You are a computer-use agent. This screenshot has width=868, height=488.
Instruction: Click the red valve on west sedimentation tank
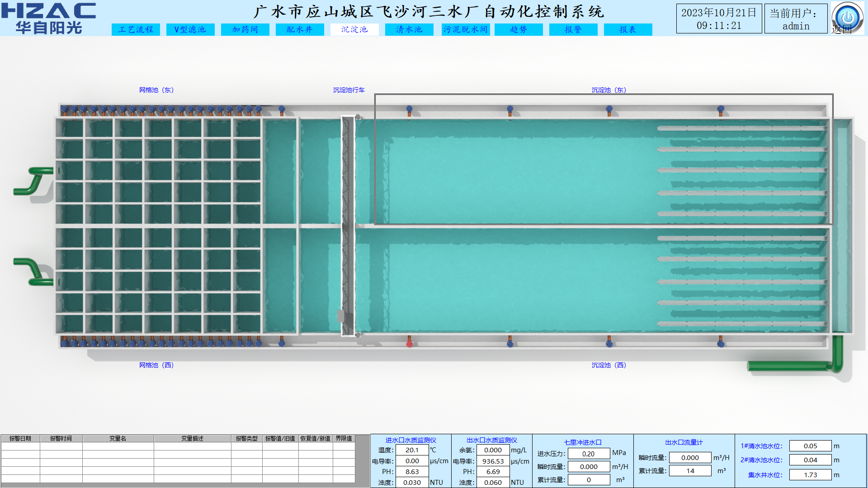[409, 343]
